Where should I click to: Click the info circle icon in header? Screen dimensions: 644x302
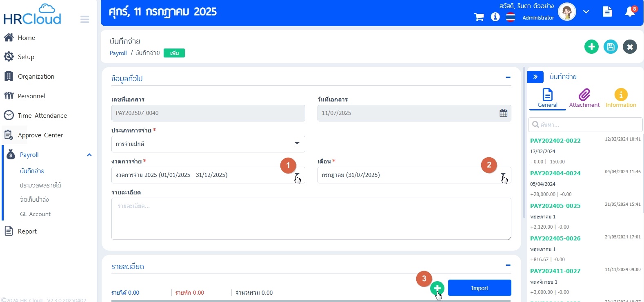click(495, 17)
